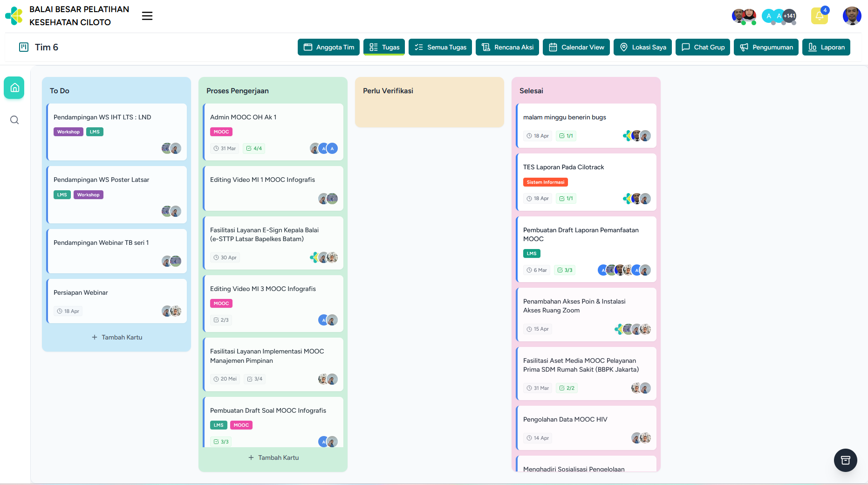This screenshot has width=868, height=485.
Task: Switch to the Rencana Aksi view
Action: (x=507, y=47)
